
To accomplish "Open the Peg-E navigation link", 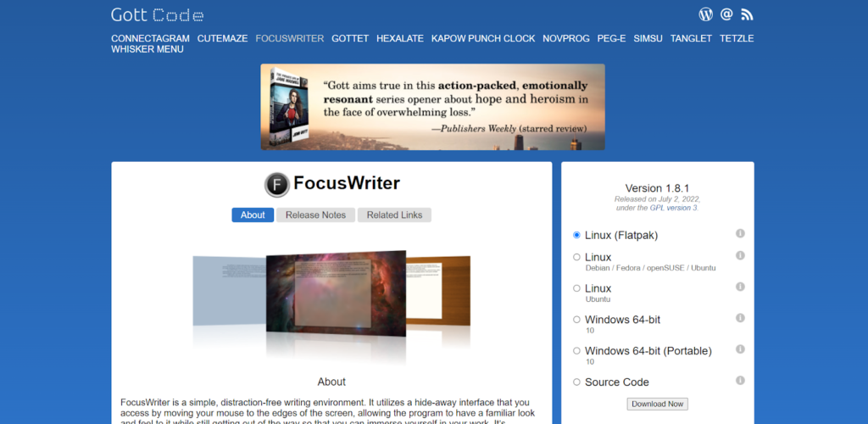I will point(611,39).
